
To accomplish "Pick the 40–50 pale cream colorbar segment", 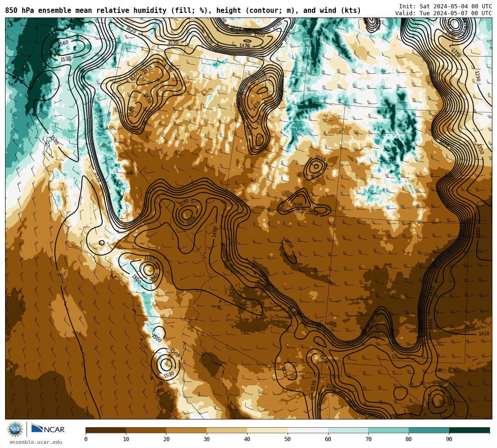I will click(x=267, y=430).
